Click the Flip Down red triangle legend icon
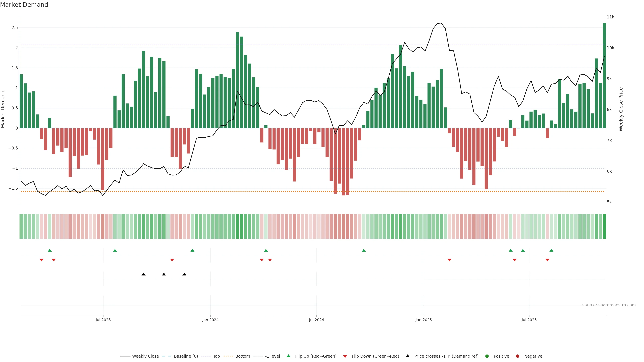The height and width of the screenshot is (362, 644). (345, 356)
